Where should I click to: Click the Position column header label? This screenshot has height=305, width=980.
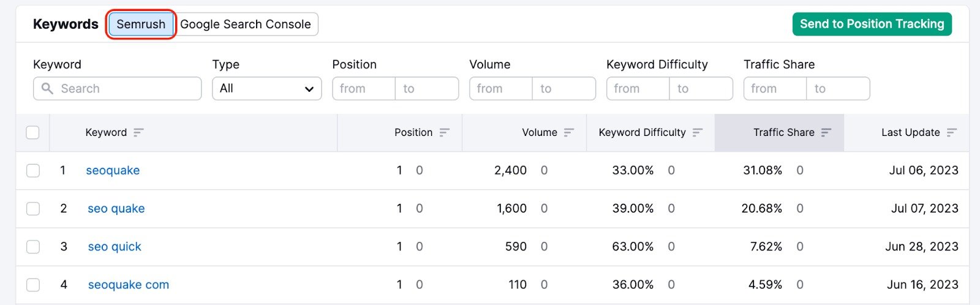pyautogui.click(x=413, y=132)
